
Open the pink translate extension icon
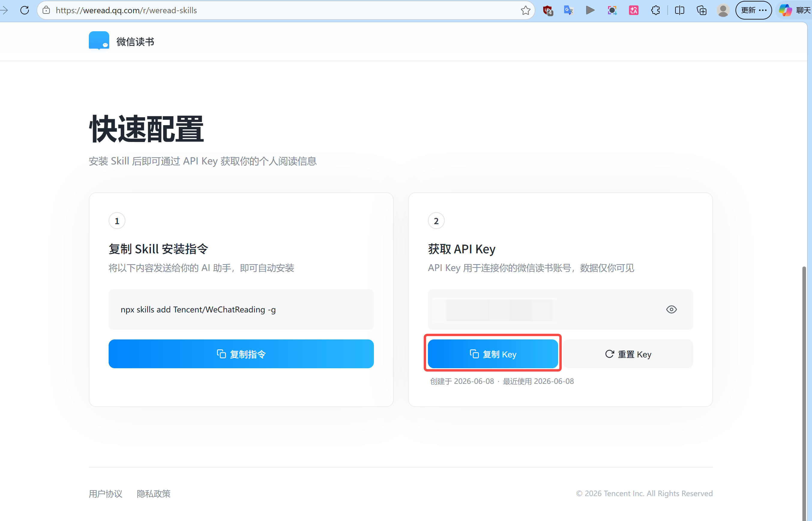[x=633, y=10]
